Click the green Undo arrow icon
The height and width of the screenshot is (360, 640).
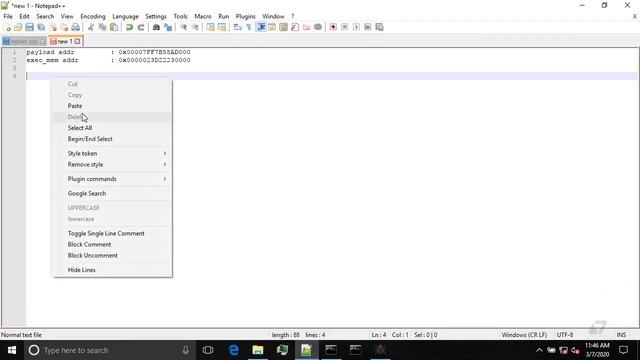point(129,27)
